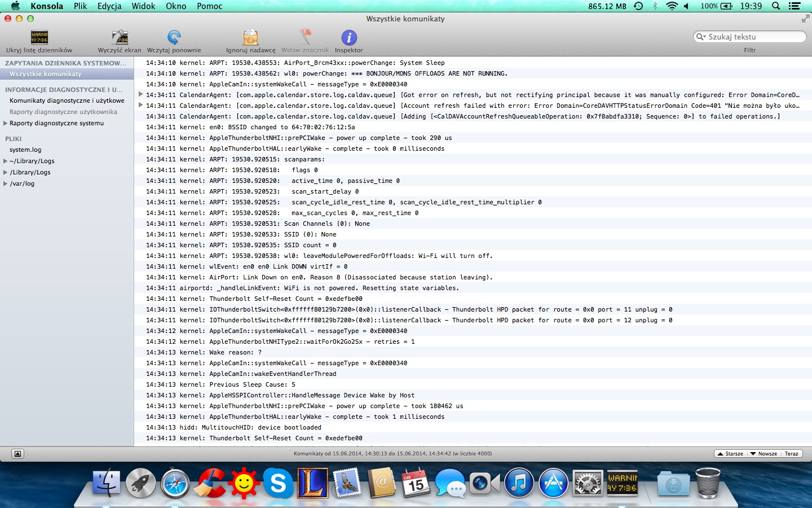Open Messages from the Dock
The height and width of the screenshot is (508, 812).
pyautogui.click(x=450, y=483)
